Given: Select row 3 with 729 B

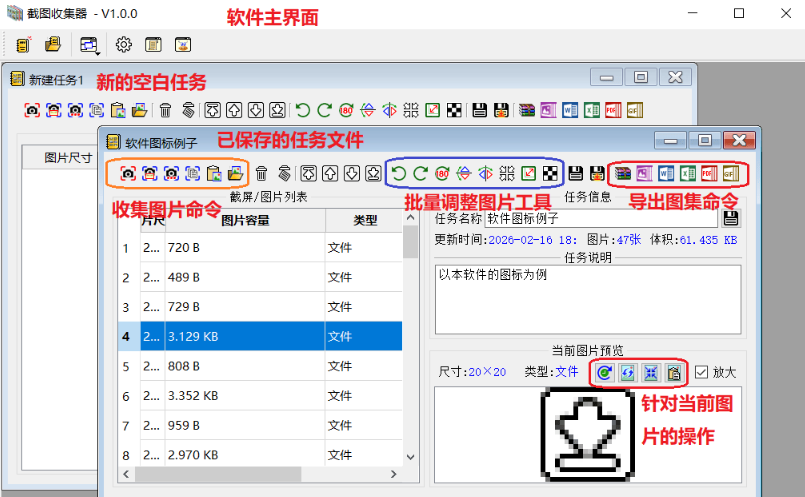Looking at the screenshot, I should coord(260,307).
